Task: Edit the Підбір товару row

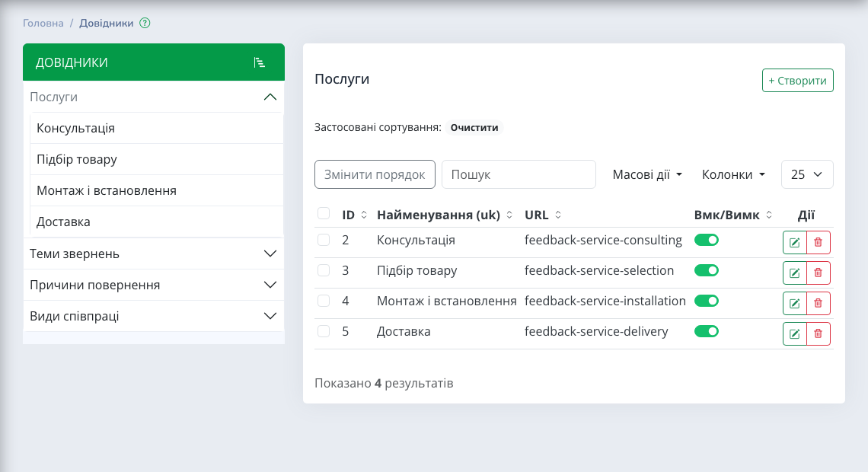Action: pos(794,273)
